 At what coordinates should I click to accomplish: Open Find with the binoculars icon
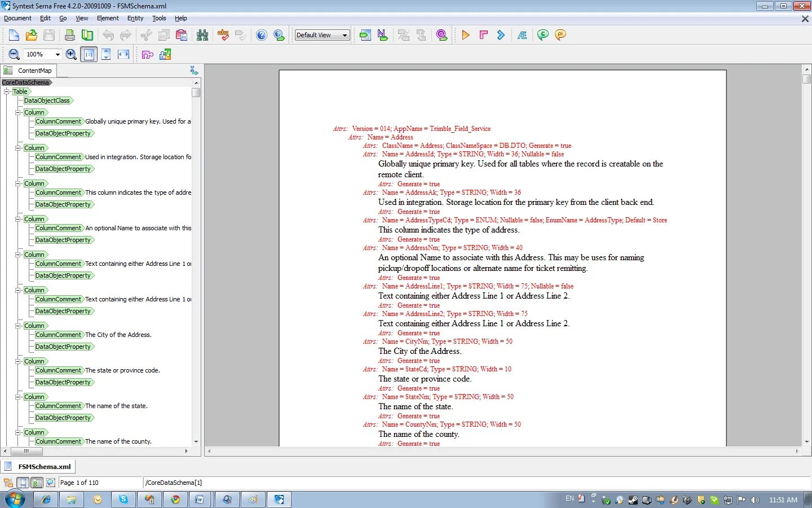pos(202,35)
